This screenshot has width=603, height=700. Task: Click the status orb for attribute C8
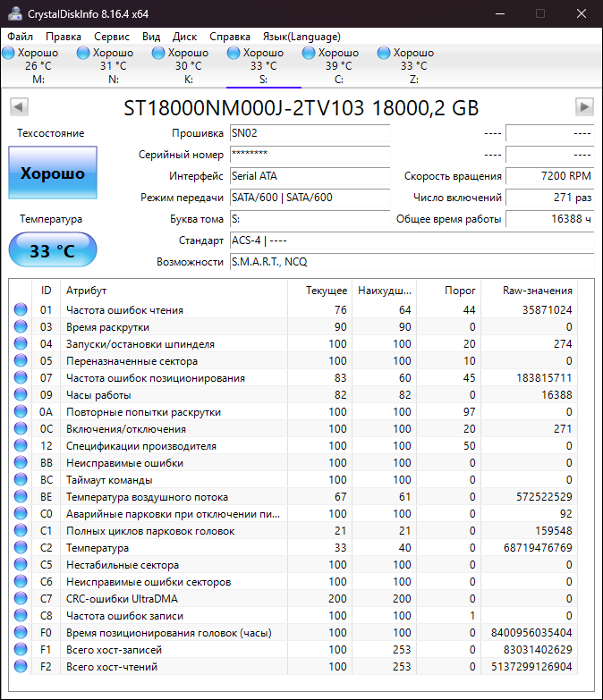click(21, 615)
